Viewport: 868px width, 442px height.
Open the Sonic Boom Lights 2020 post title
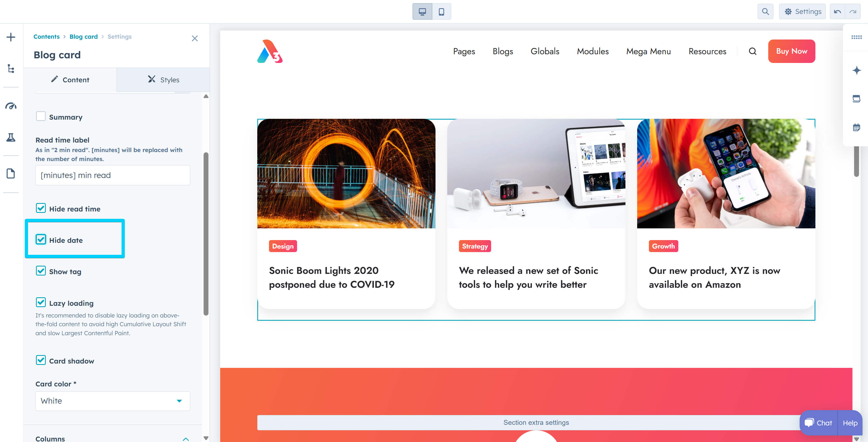[x=332, y=277]
